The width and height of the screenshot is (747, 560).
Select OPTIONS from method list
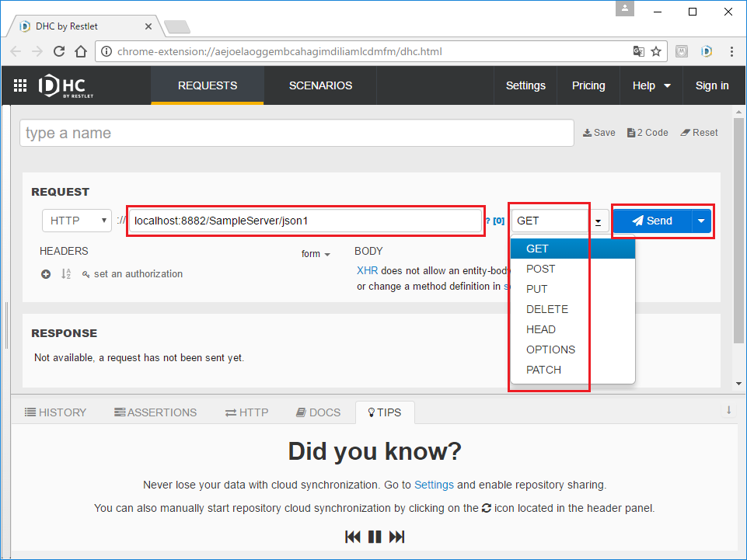pos(573,350)
